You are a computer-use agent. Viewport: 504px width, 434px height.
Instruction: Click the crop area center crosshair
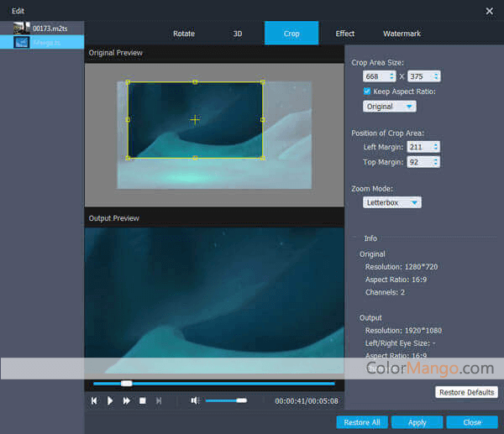(195, 120)
